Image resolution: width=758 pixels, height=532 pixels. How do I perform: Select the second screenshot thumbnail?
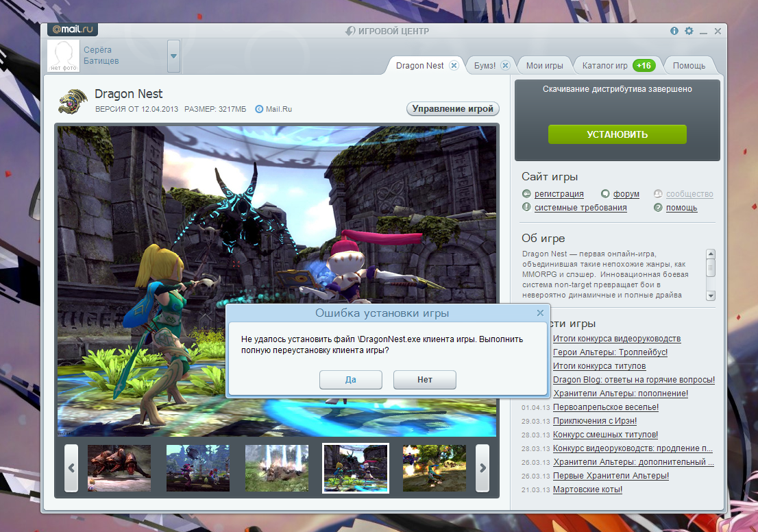point(197,468)
